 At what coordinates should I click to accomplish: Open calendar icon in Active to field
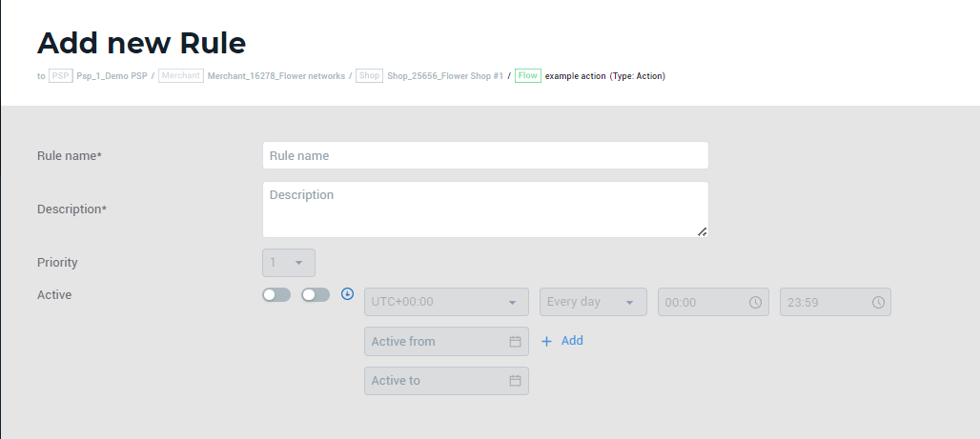[x=515, y=381]
